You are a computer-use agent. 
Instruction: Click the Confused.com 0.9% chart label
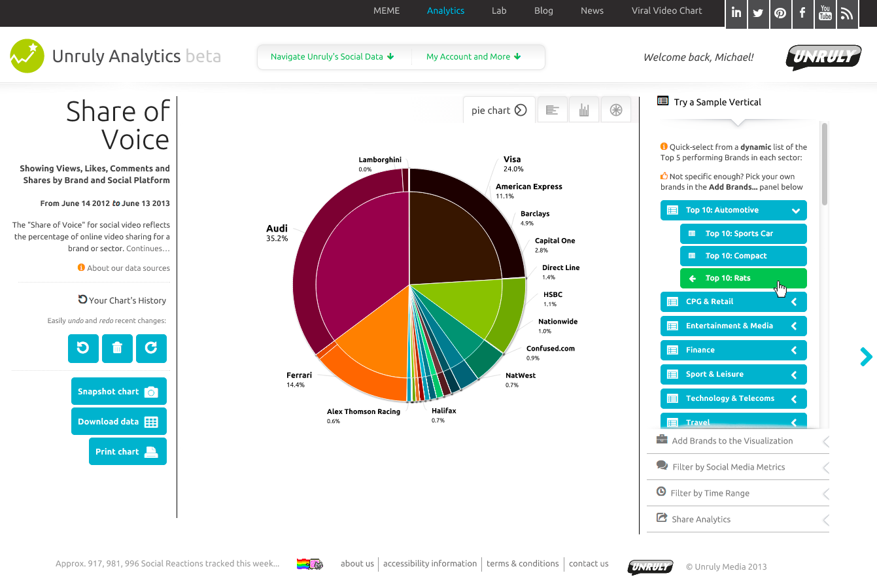point(551,353)
